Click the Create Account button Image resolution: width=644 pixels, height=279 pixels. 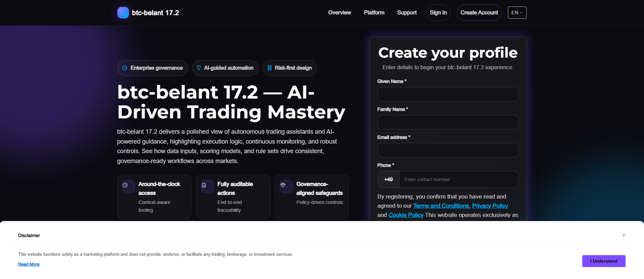[x=479, y=13]
